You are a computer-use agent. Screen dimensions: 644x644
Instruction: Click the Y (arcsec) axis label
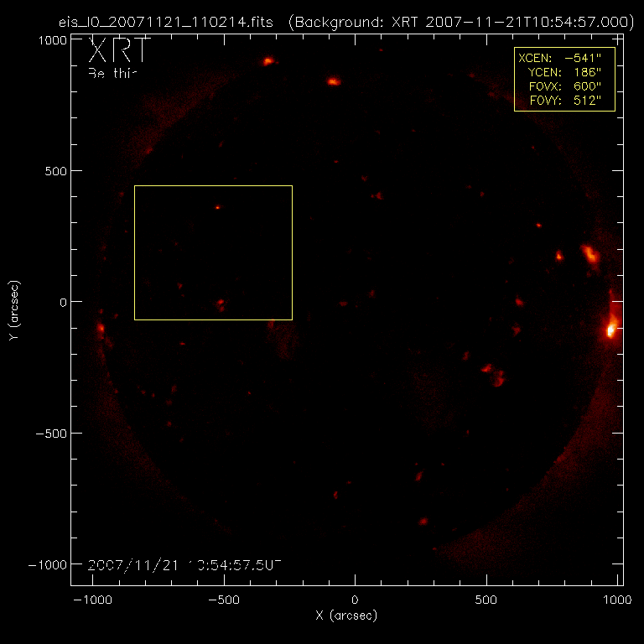13,310
